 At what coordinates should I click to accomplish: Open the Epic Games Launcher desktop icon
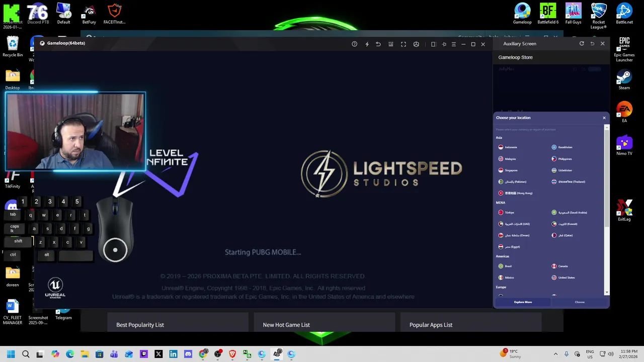624,49
